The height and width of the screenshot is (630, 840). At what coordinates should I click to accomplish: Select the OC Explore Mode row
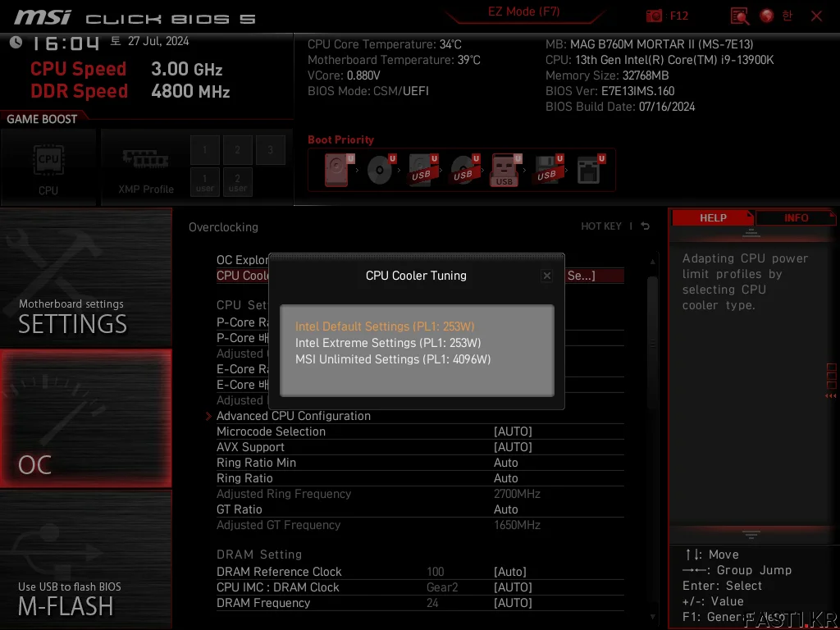pyautogui.click(x=242, y=260)
